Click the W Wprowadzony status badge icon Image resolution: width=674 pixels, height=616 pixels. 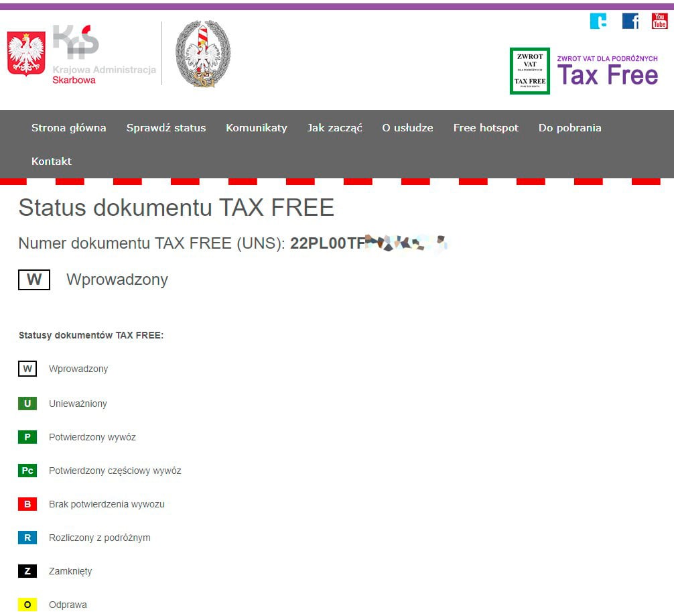(27, 369)
